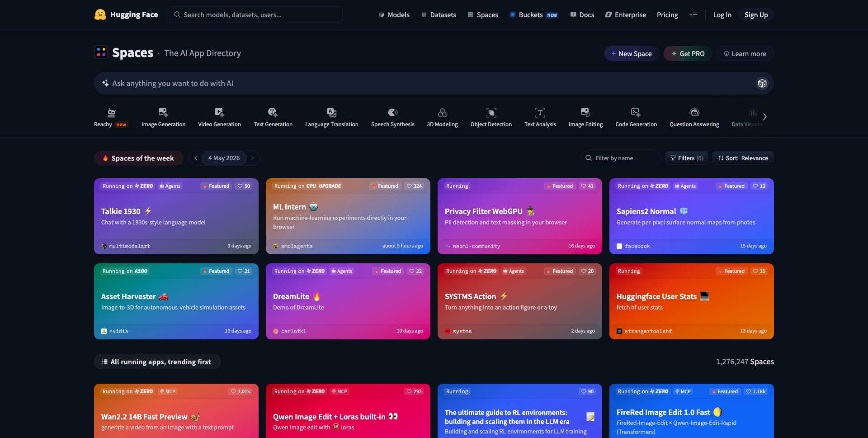Open the Filters (0) panel
The image size is (868, 438).
click(x=686, y=158)
